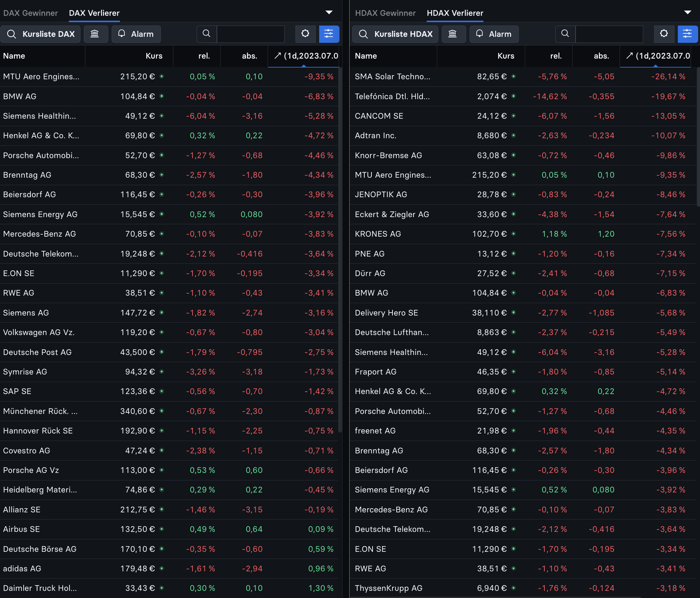Sort DAX list by the Kurs column header
This screenshot has height=598, width=700.
129,56
